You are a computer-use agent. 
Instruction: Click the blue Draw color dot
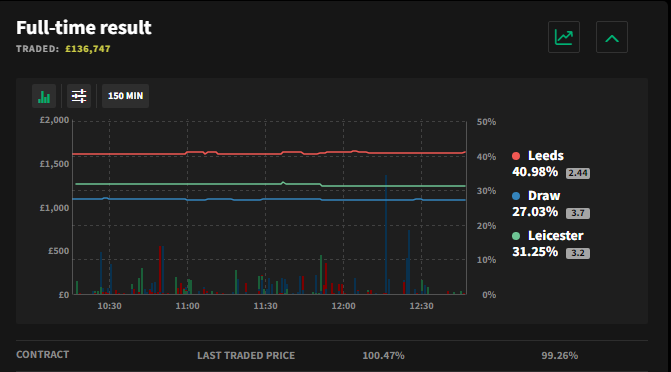click(516, 196)
